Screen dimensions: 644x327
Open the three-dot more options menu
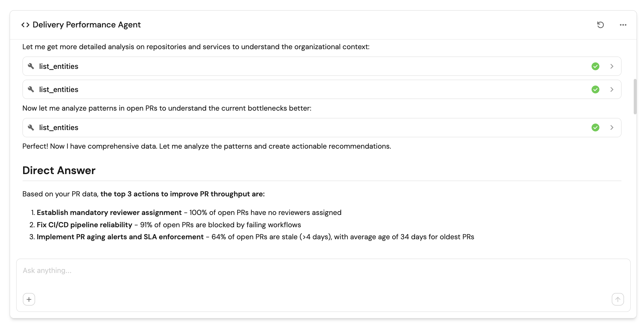623,25
